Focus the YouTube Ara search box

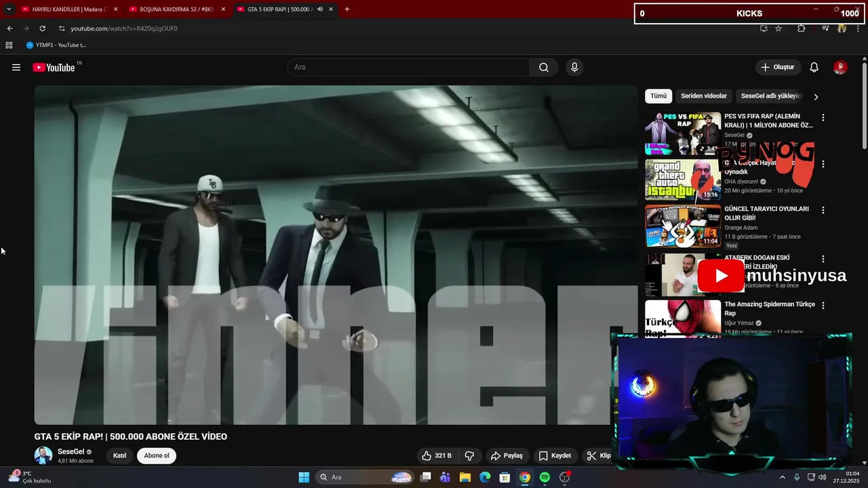pyautogui.click(x=408, y=67)
